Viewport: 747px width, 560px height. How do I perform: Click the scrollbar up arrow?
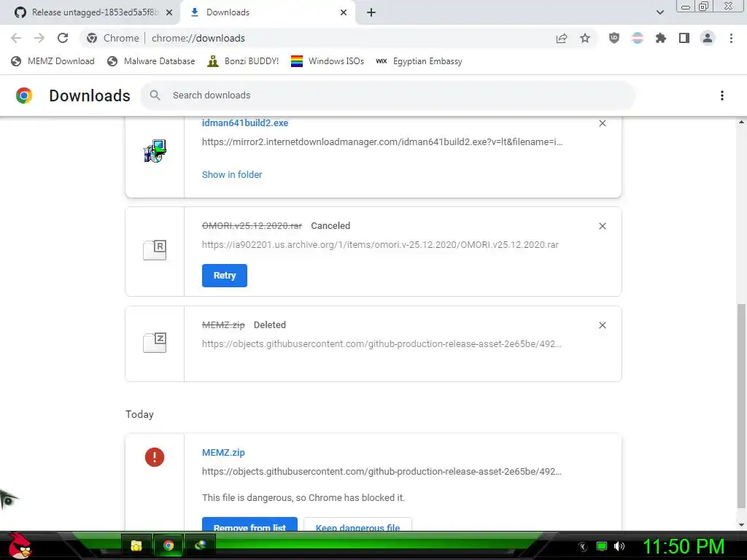pyautogui.click(x=741, y=122)
